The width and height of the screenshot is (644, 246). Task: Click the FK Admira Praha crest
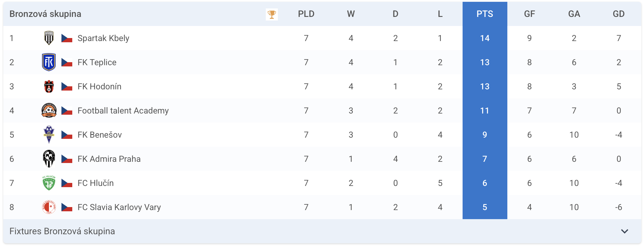49,159
